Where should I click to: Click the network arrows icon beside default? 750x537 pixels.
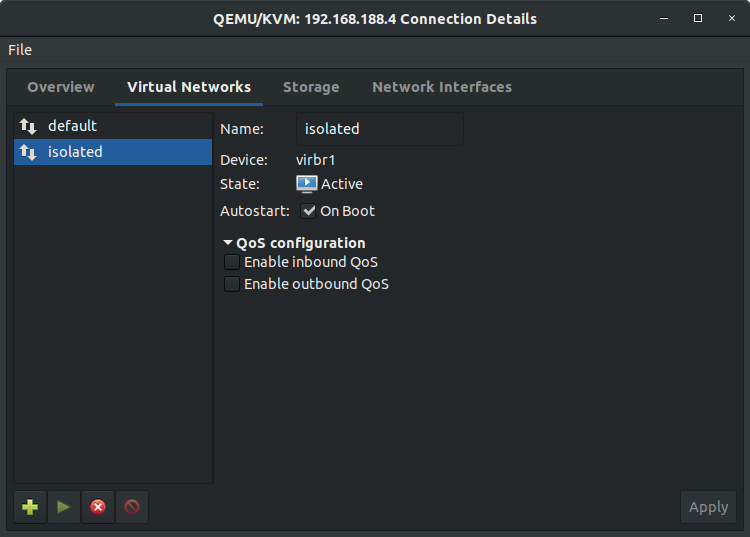click(x=28, y=126)
